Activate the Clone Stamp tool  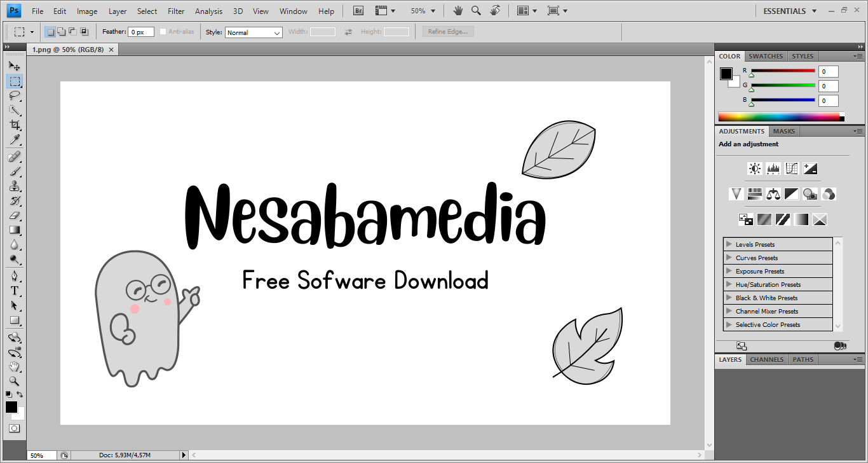click(14, 186)
